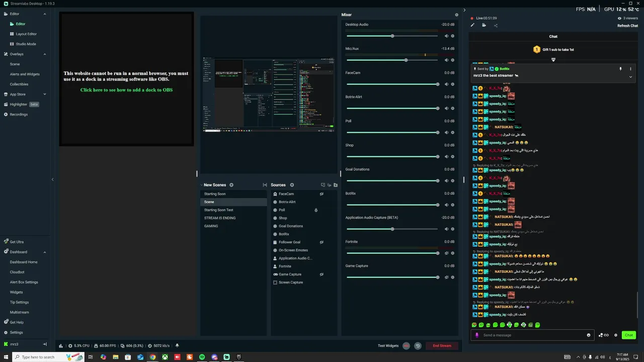Image resolution: width=644 pixels, height=362 pixels.
Task: Open Studio Mode in sidebar
Action: point(26,44)
